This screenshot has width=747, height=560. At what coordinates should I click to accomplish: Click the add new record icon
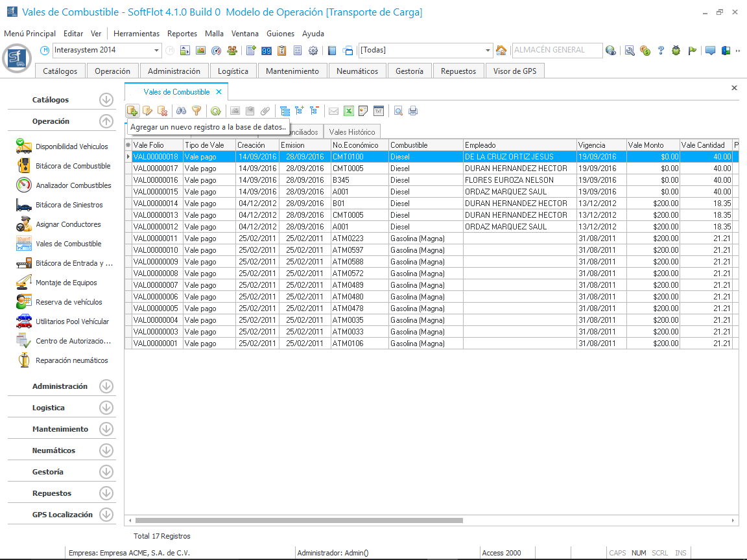132,111
